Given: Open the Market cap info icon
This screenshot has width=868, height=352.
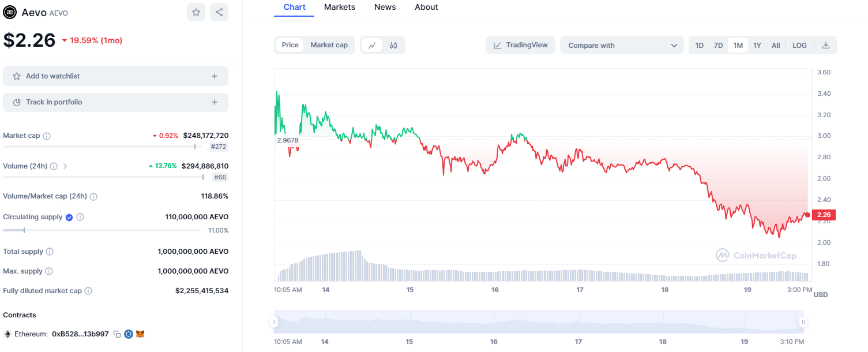Looking at the screenshot, I should coord(47,136).
